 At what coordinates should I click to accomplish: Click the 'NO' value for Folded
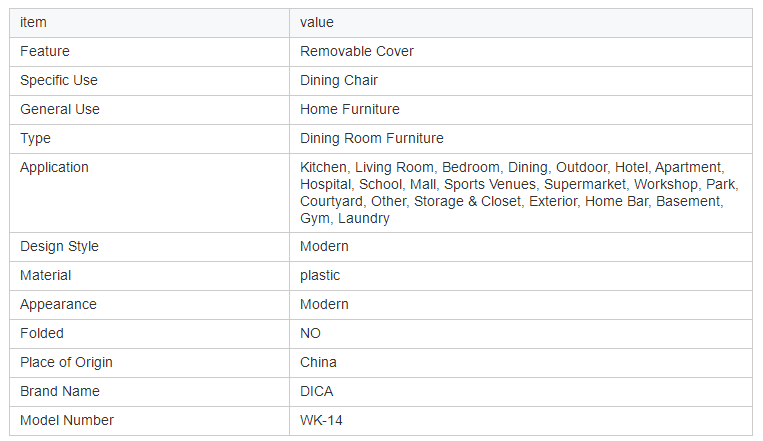click(310, 333)
